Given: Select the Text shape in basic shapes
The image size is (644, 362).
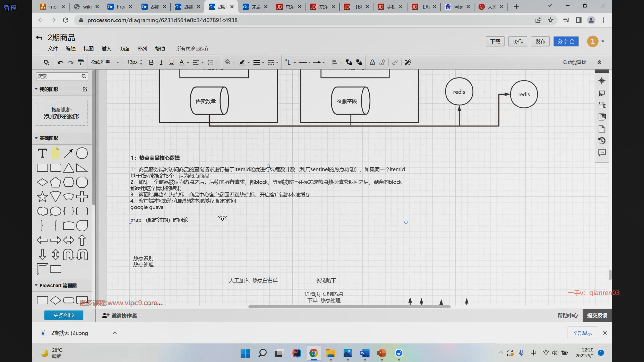Looking at the screenshot, I should click(42, 154).
